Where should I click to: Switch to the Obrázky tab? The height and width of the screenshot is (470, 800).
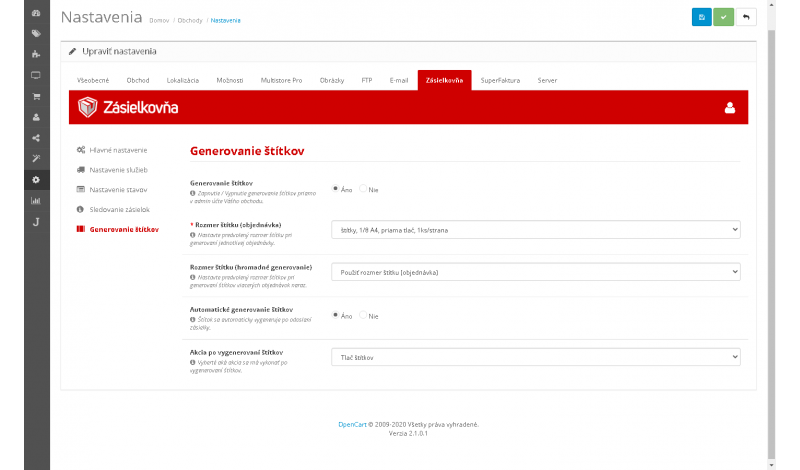332,80
